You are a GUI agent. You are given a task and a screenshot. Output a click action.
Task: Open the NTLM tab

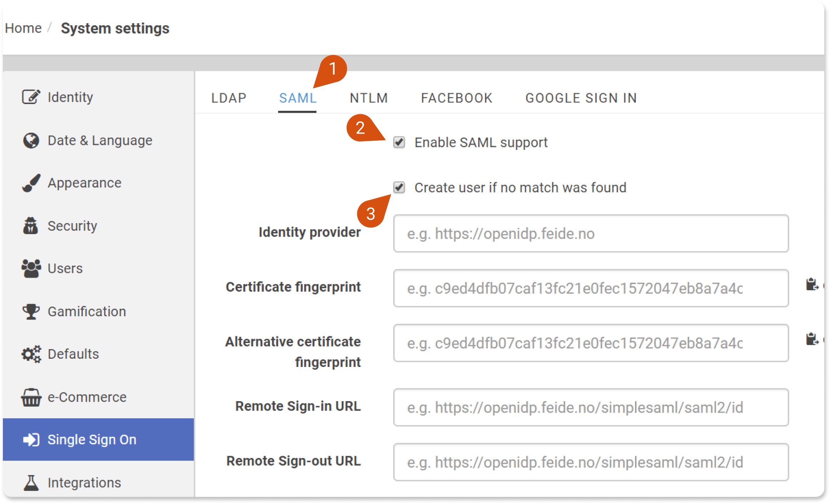pos(369,98)
